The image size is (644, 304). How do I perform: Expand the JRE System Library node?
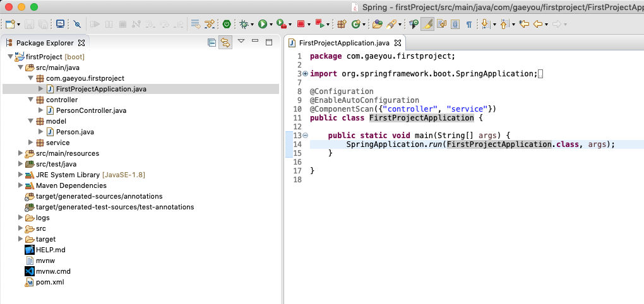point(21,175)
